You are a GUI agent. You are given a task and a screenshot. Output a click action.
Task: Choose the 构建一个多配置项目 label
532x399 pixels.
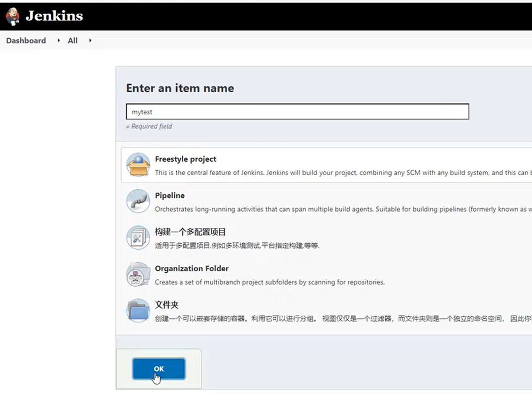click(x=190, y=232)
